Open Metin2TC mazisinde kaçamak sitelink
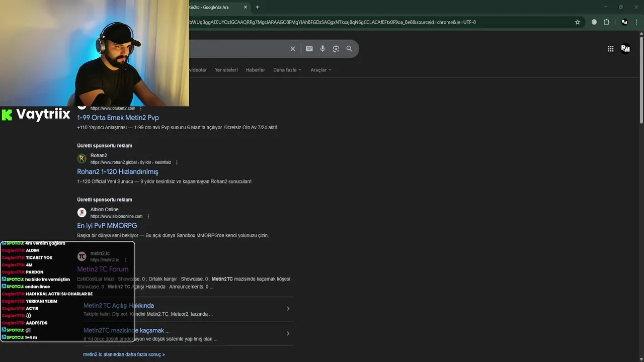644x362 pixels. (x=127, y=330)
